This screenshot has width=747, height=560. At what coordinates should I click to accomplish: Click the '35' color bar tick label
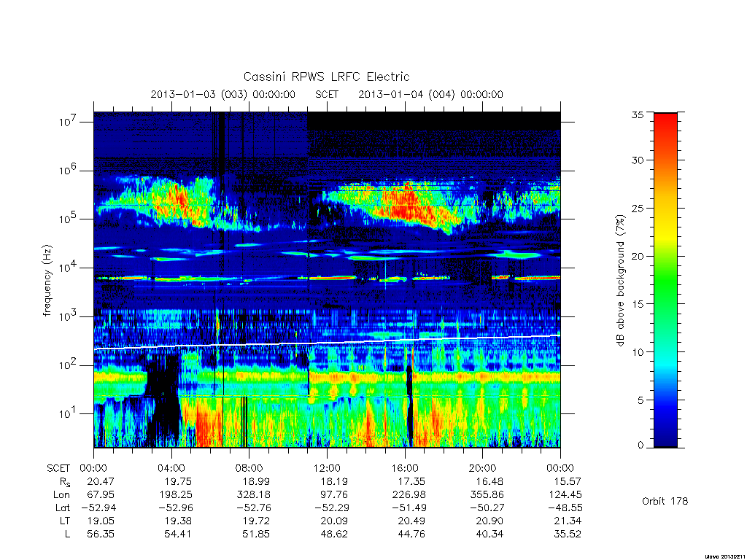(x=637, y=114)
